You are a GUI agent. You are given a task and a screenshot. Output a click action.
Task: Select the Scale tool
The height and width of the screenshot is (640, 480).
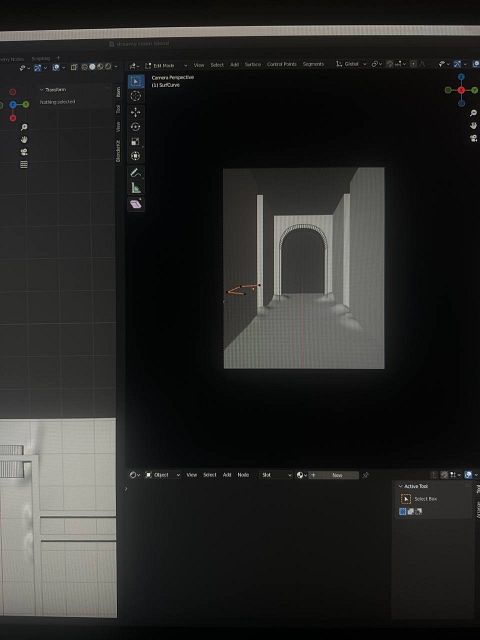136,142
